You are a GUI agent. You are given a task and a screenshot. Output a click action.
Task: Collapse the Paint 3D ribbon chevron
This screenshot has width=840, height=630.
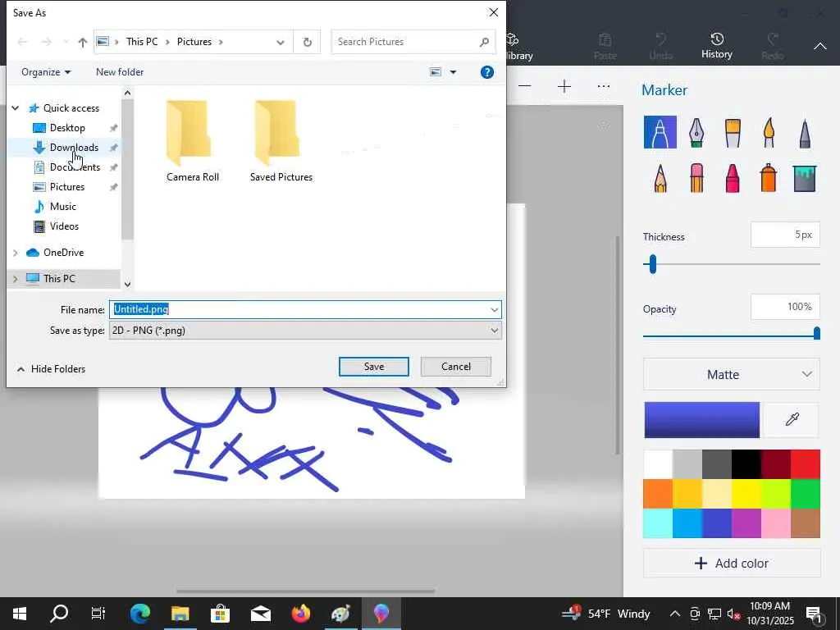[x=819, y=46]
